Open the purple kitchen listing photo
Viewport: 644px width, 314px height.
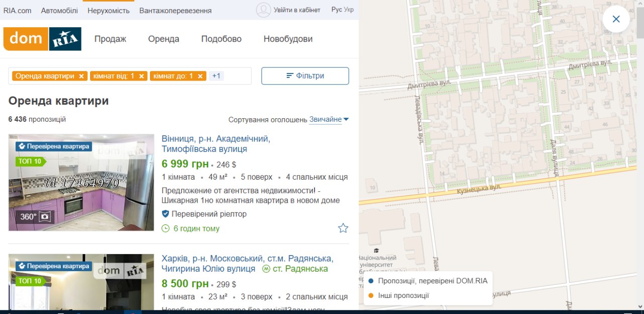coord(82,182)
